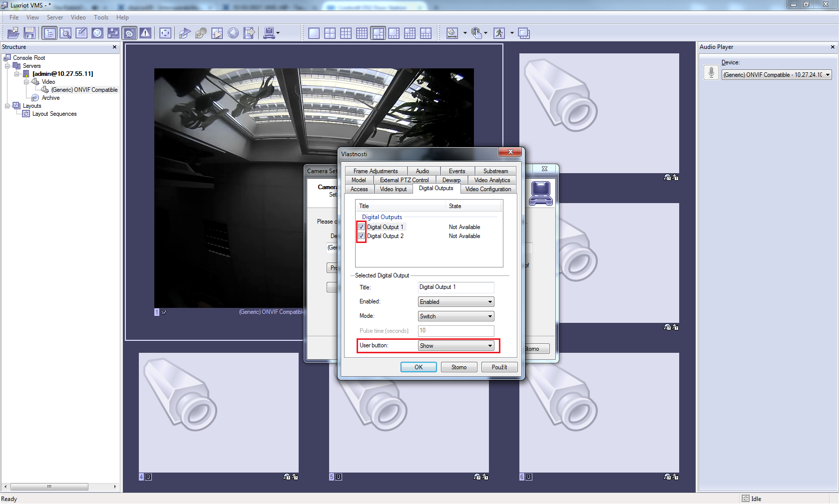Uncheck the Digital Output 2 checkbox
The image size is (839, 504).
click(x=361, y=236)
